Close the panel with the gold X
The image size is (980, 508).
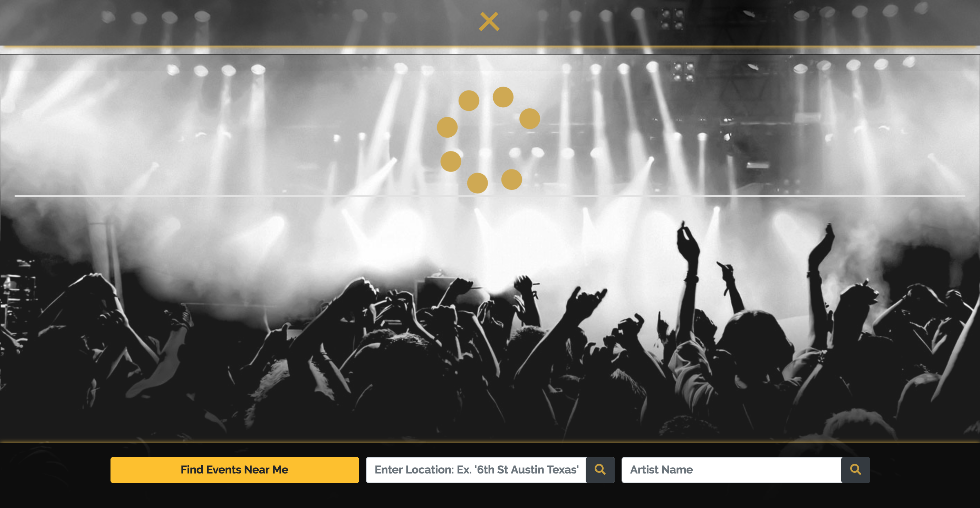[489, 22]
